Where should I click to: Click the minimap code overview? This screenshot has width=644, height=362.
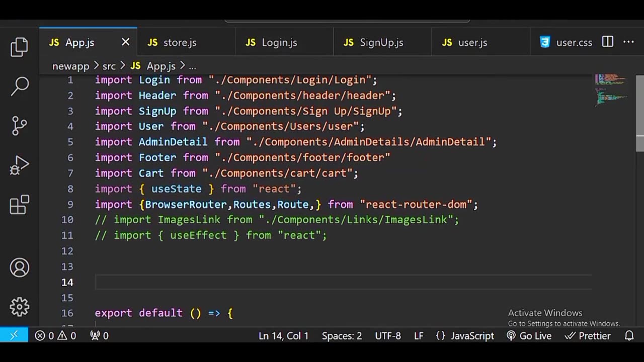tap(611, 89)
